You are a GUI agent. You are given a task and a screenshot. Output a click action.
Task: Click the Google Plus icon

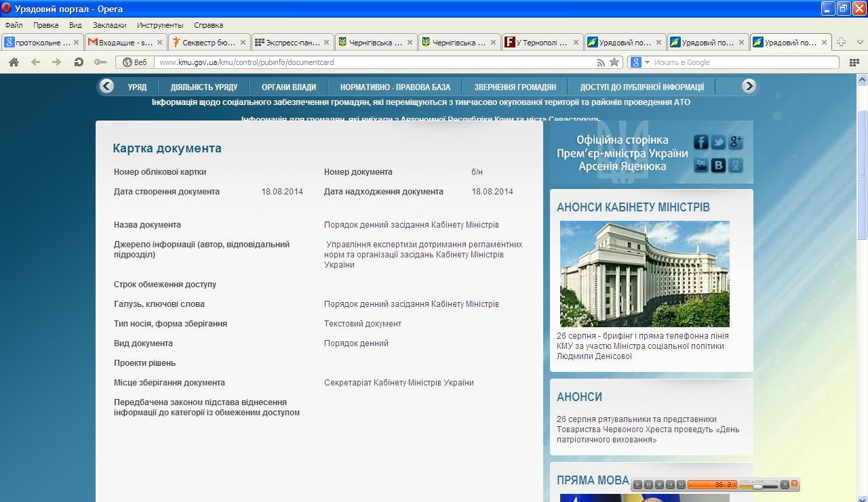[x=736, y=142]
